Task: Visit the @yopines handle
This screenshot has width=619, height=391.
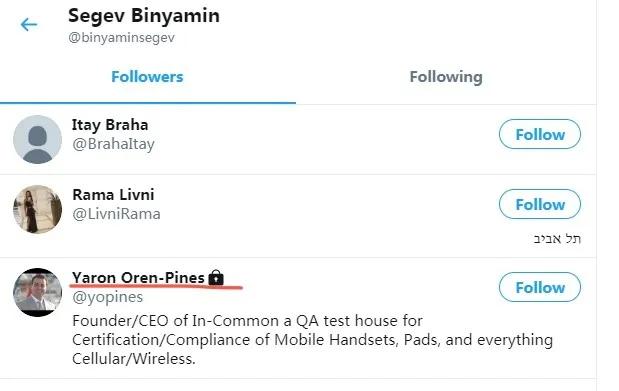Action: [x=107, y=297]
